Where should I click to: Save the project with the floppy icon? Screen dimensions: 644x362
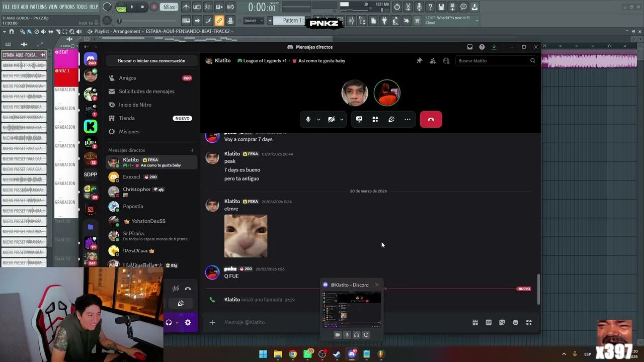441,7
